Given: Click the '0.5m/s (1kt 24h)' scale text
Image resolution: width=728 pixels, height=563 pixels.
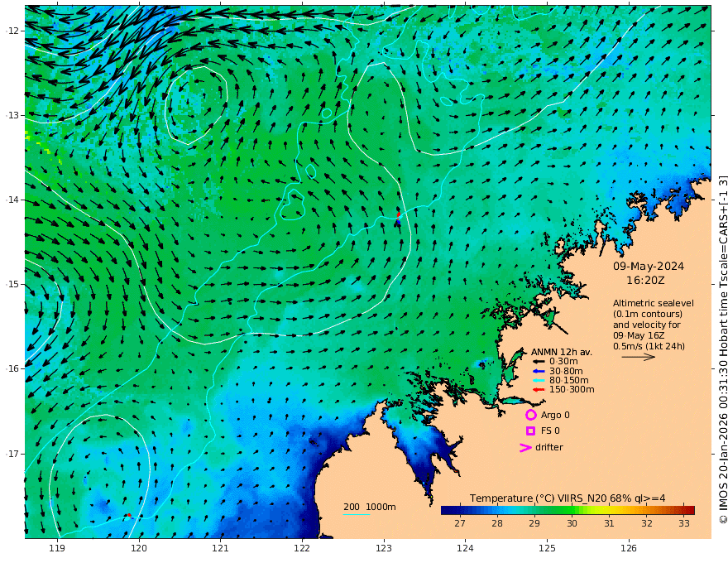Looking at the screenshot, I should (649, 346).
